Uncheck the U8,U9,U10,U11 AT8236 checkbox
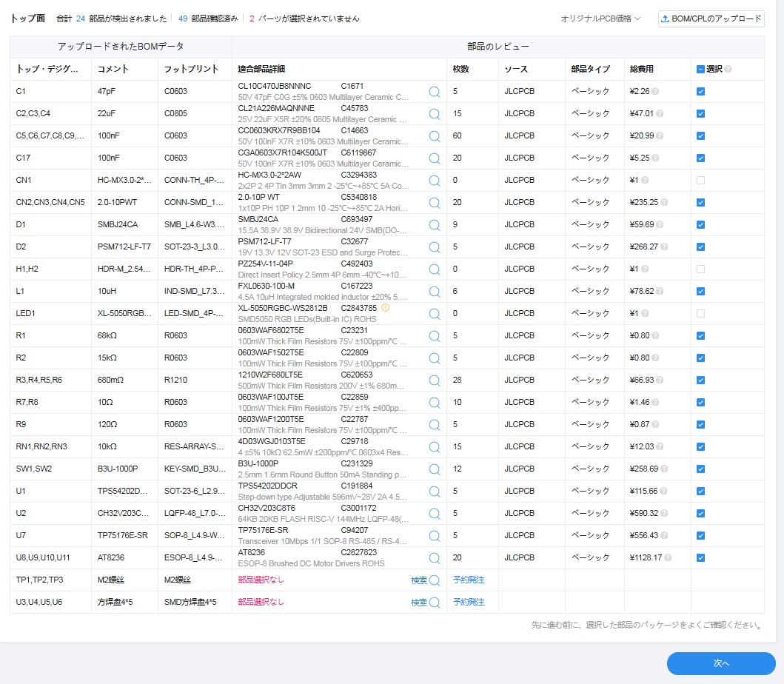The image size is (784, 684). 700,558
